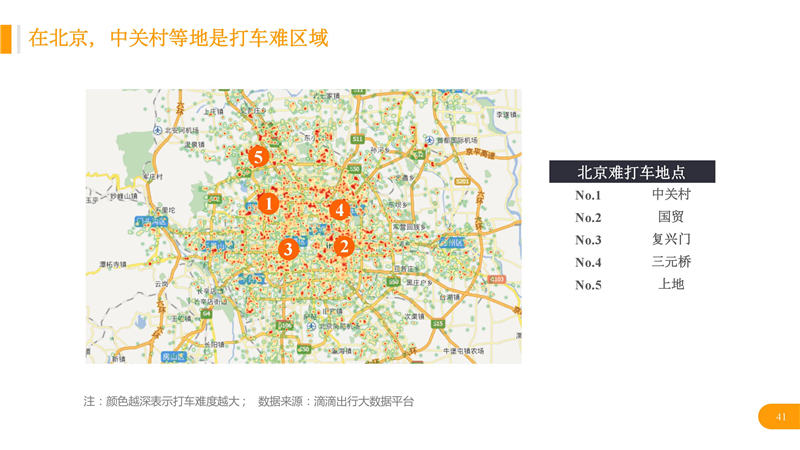
Task: Click the 北京安河机场 airport icon
Action: coord(159,130)
